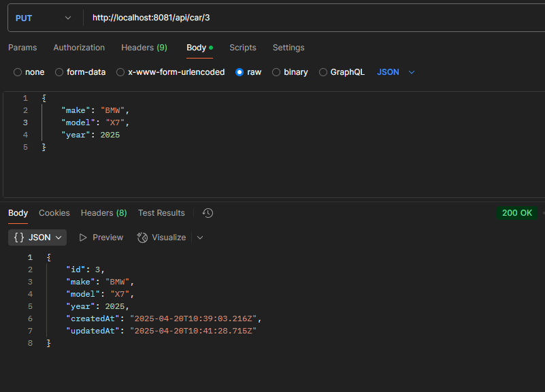Expand the chevron next to Visualize

(200, 238)
